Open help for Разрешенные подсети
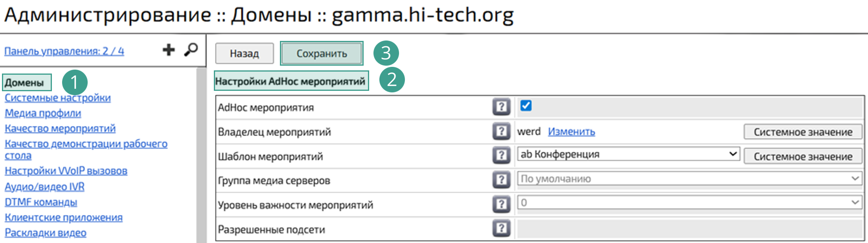 pyautogui.click(x=501, y=229)
